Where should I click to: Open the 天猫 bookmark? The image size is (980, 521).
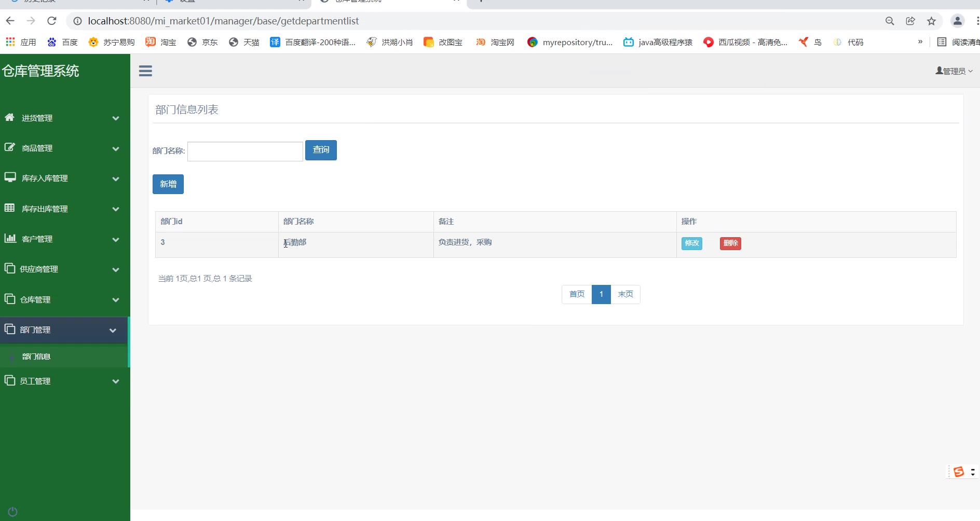coord(244,42)
